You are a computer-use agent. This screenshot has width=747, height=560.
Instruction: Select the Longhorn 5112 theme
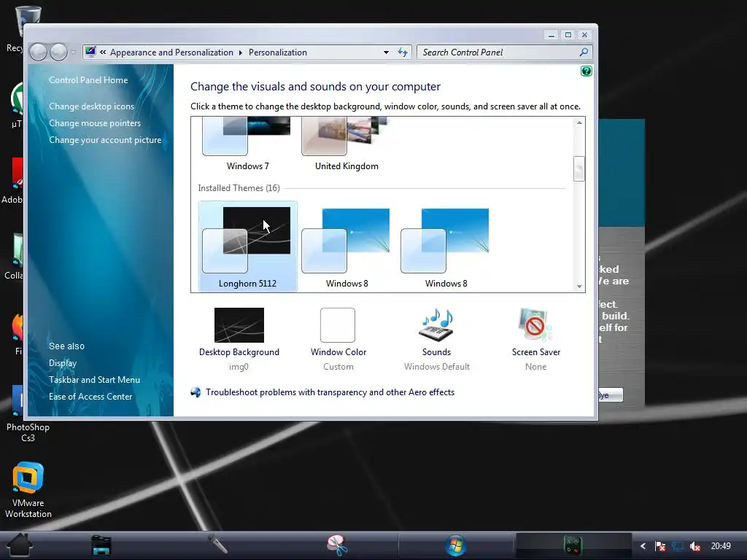pos(247,246)
